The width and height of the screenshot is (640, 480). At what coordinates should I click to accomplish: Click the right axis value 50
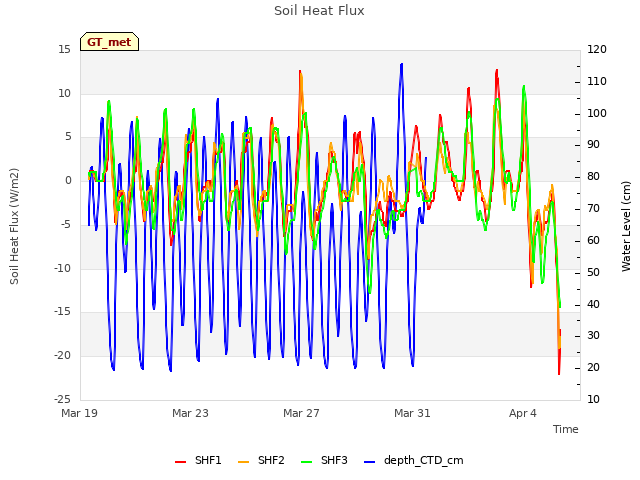click(593, 273)
